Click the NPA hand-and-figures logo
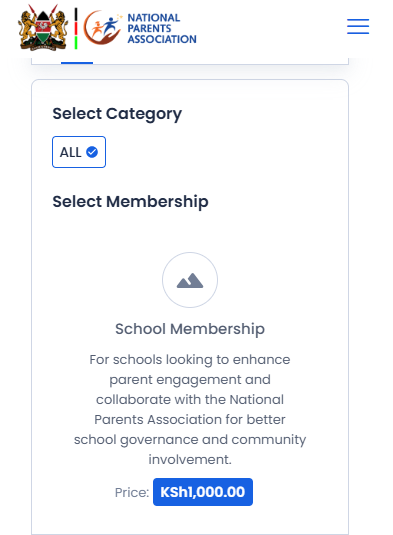 click(x=102, y=27)
